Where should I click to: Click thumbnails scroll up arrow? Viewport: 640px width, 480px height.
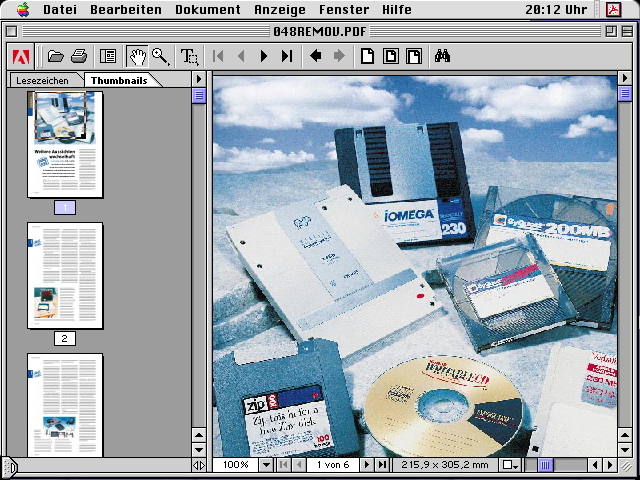pos(199,435)
